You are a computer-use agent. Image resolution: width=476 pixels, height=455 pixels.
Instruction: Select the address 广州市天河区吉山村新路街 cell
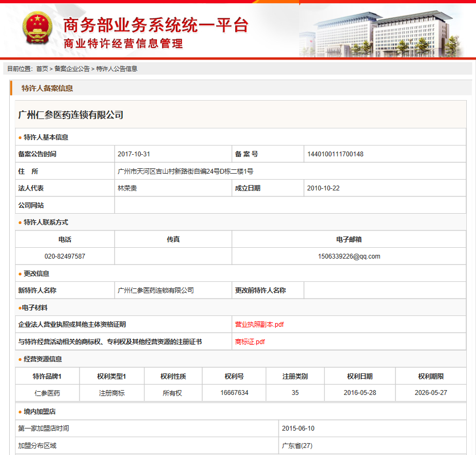point(290,171)
